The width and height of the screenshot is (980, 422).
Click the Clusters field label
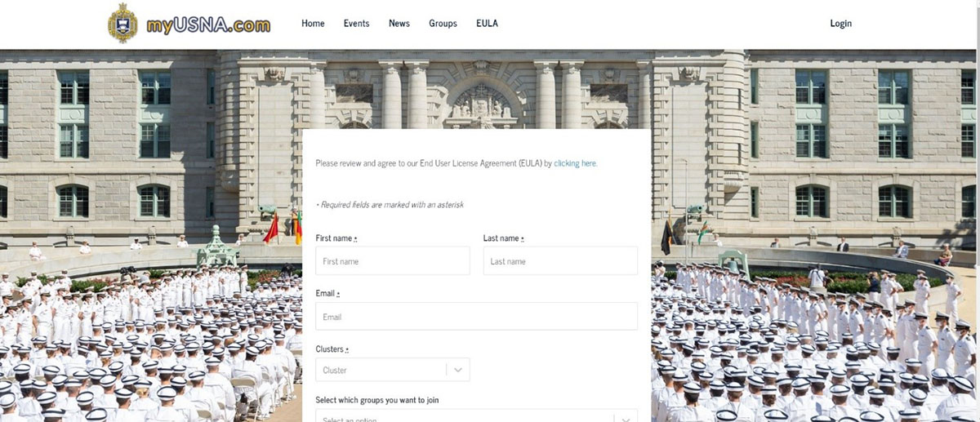tap(332, 349)
